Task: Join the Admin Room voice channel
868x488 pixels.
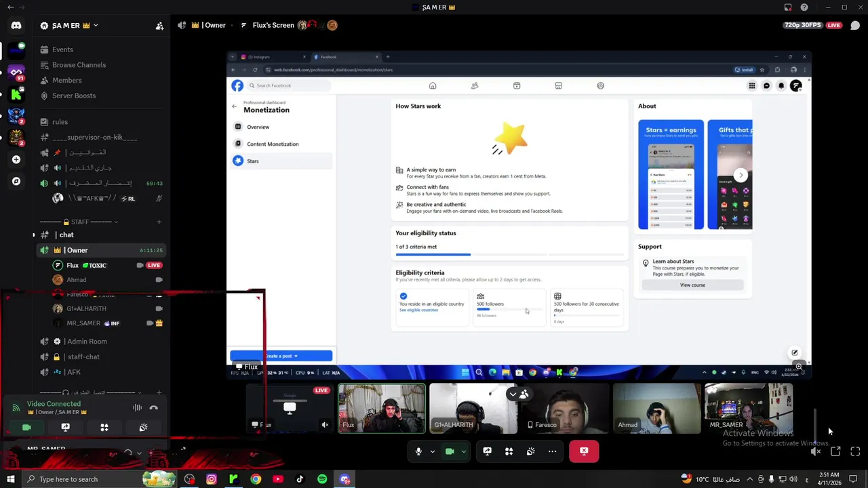Action: (102, 342)
